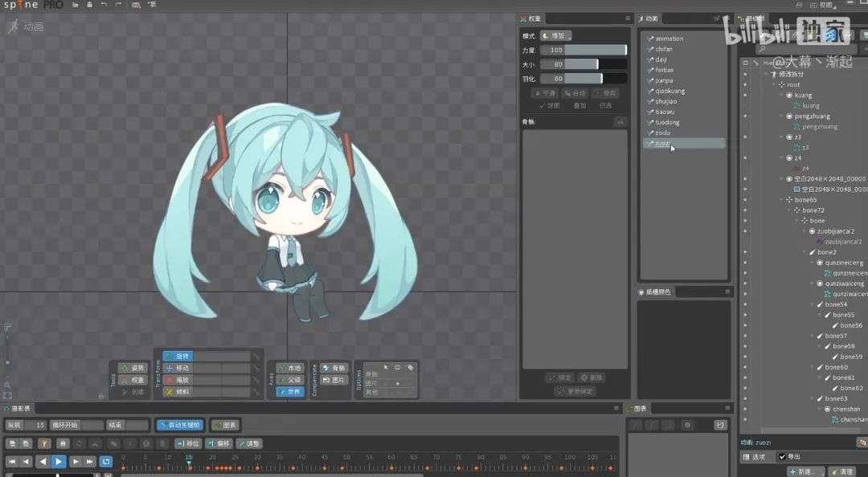Switch to the Graph (图表) panel tab
Screen dimensions: 868x477
tap(637, 409)
